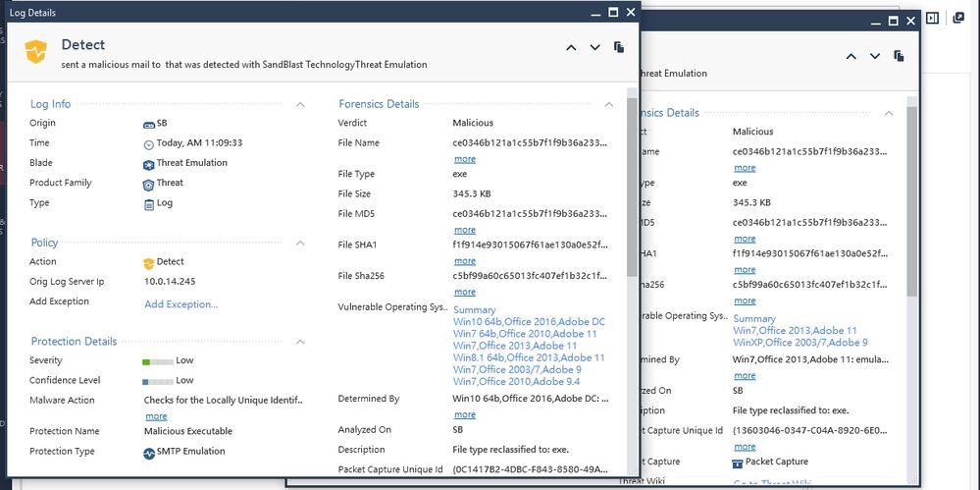
Task: Collapse the Protection Details section
Action: click(x=300, y=342)
